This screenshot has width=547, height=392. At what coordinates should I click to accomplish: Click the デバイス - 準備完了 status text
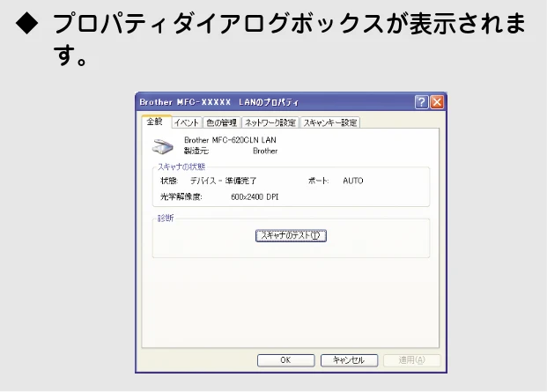click(223, 181)
